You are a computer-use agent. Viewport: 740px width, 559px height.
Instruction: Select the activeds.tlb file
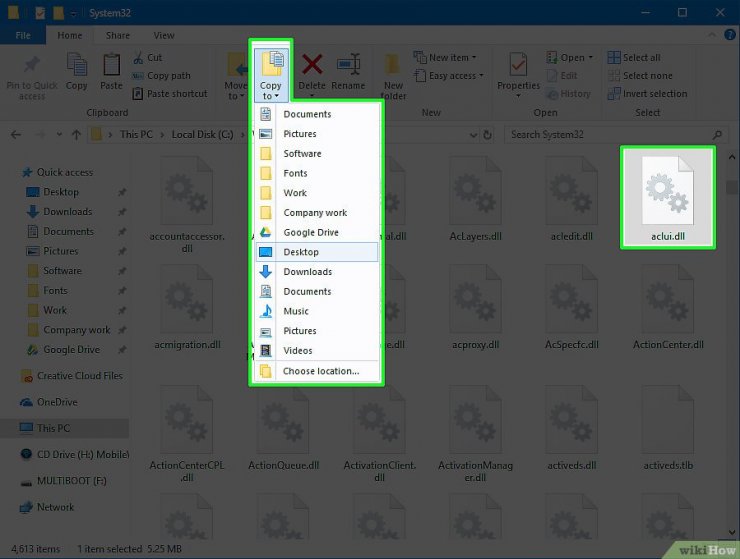tap(668, 428)
